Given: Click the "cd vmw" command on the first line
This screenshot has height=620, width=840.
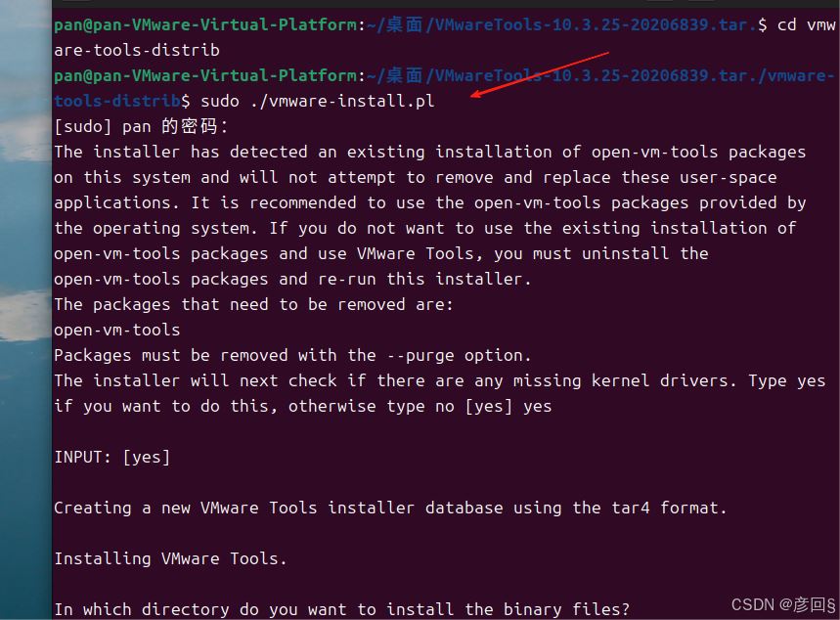Looking at the screenshot, I should [806, 24].
